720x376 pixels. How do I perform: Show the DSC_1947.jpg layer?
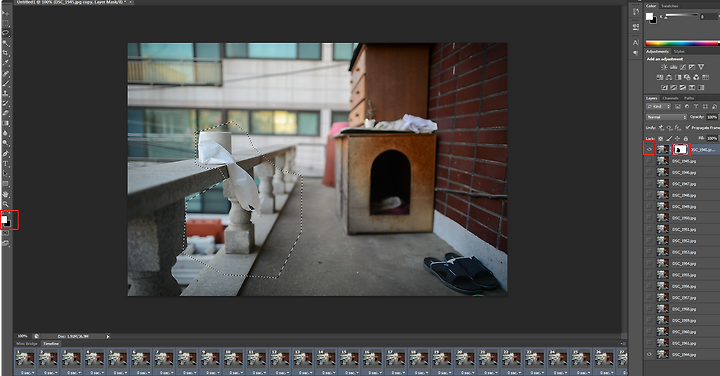pos(649,184)
